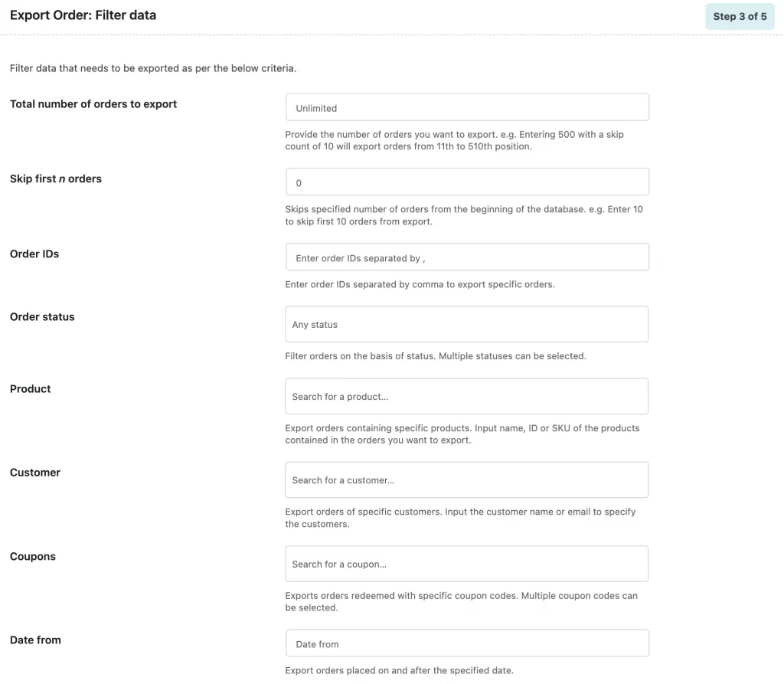The height and width of the screenshot is (684, 784).
Task: Click the Step 3 of 5 badge
Action: coord(740,16)
